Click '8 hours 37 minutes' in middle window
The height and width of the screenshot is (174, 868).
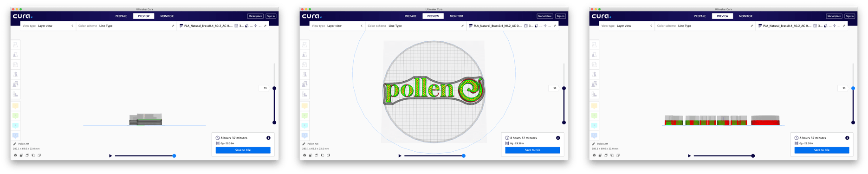pos(524,138)
